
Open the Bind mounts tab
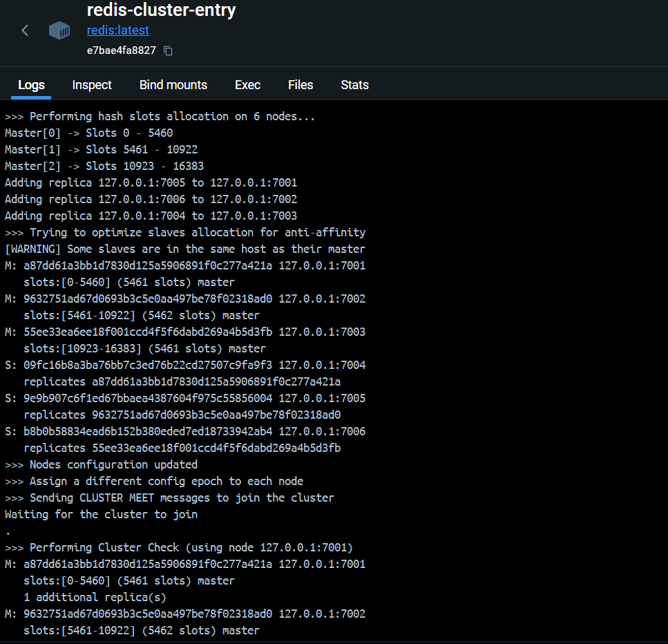(173, 85)
